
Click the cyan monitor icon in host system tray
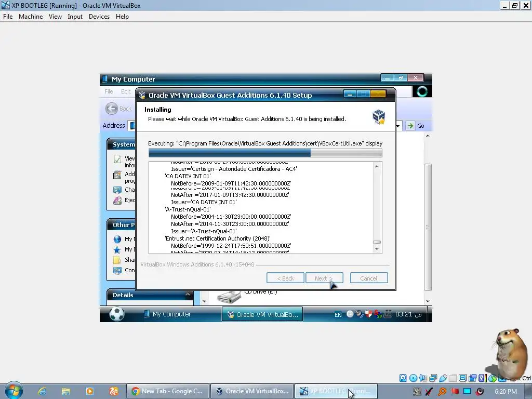(467, 392)
